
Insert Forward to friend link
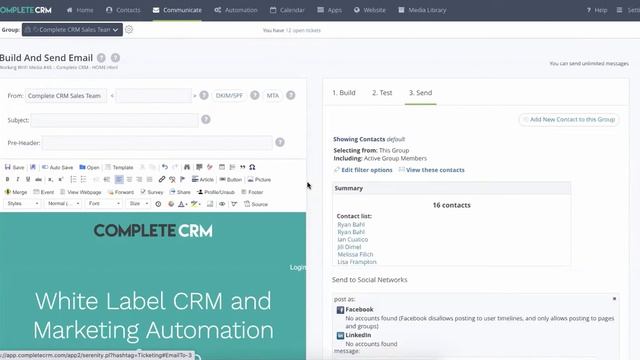[x=121, y=192]
